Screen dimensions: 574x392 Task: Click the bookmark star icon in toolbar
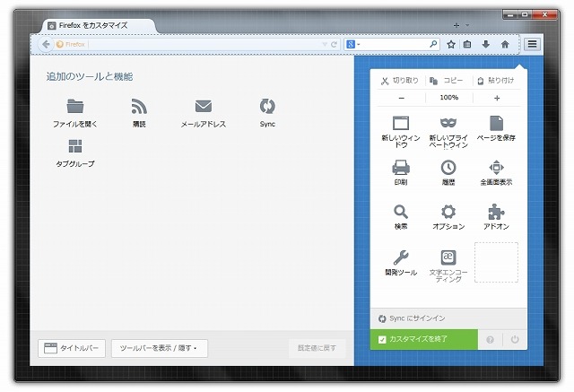(x=451, y=44)
